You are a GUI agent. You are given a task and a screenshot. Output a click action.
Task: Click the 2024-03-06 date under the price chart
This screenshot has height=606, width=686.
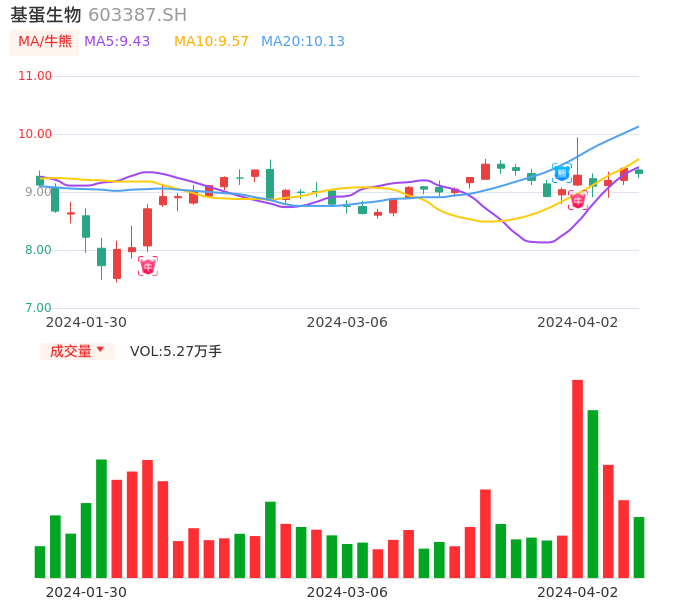point(347,322)
